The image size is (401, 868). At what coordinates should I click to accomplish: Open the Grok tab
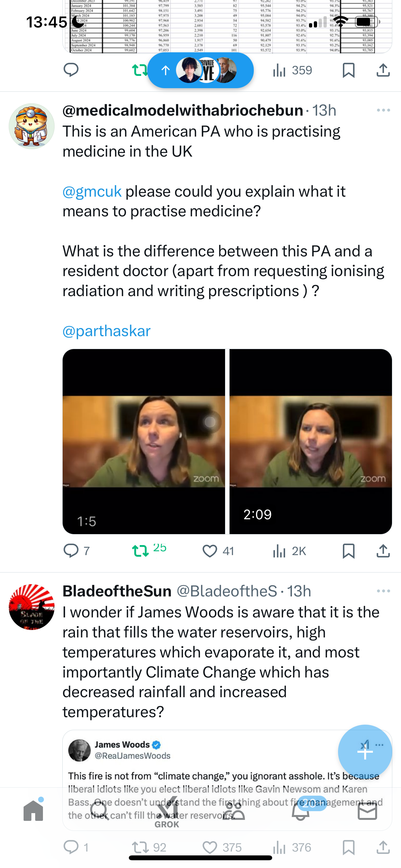pyautogui.click(x=167, y=812)
